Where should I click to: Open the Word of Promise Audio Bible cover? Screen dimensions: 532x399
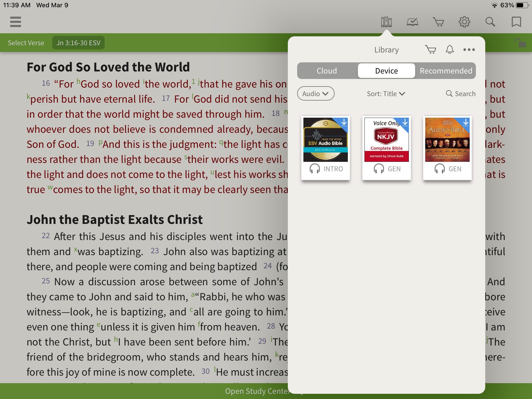[447, 140]
